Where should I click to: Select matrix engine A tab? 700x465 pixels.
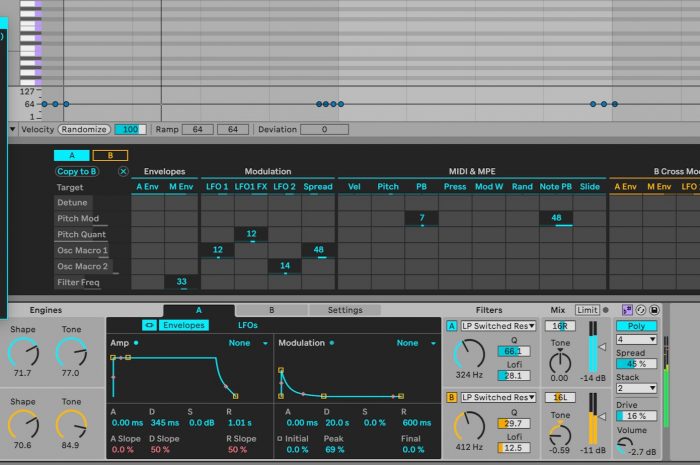coord(72,155)
